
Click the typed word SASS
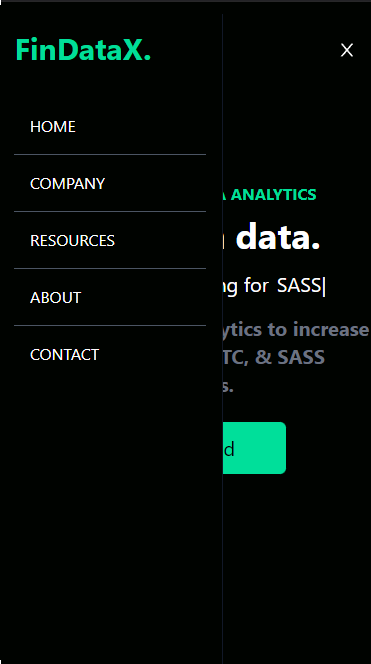(x=299, y=286)
